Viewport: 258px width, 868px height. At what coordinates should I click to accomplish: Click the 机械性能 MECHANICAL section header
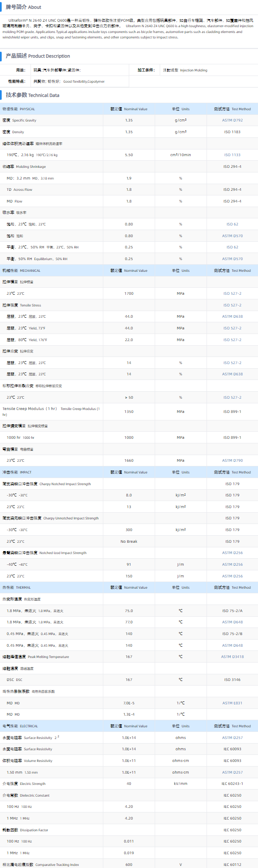pyautogui.click(x=21, y=271)
